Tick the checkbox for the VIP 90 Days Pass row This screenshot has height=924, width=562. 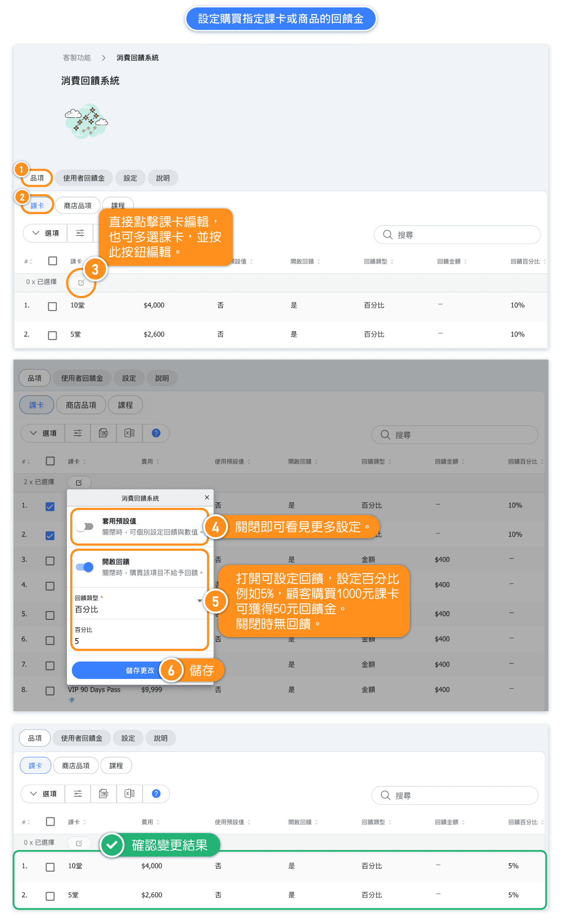(x=50, y=691)
